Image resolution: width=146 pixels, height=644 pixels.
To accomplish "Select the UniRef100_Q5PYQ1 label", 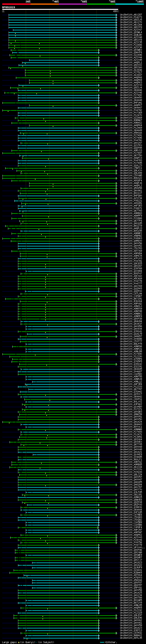I will coord(131,588).
